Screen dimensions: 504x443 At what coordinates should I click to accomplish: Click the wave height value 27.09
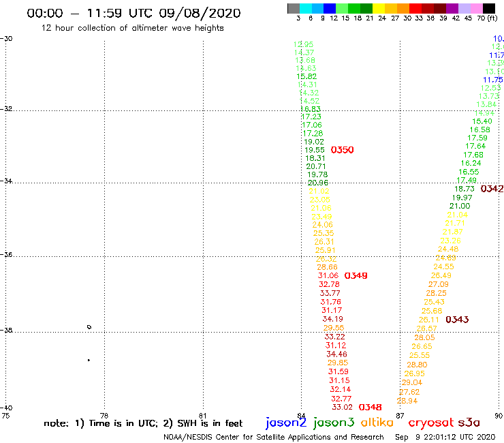click(x=439, y=284)
